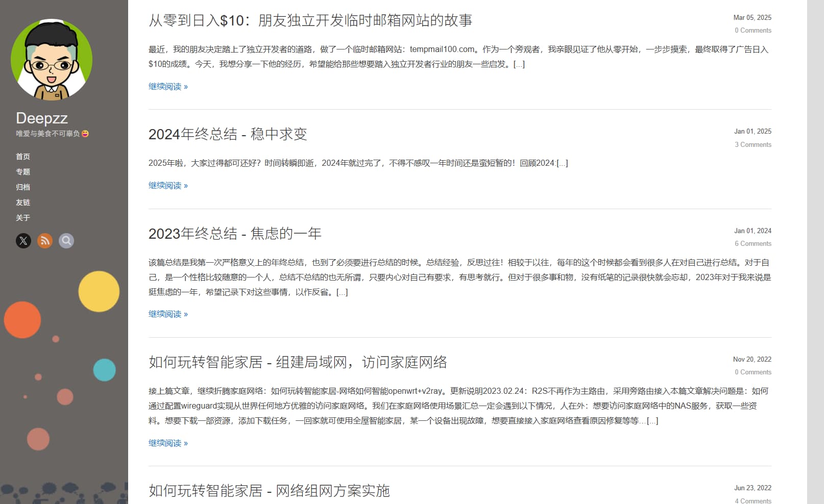Open the 友链 page
This screenshot has height=504, width=824.
coord(22,203)
